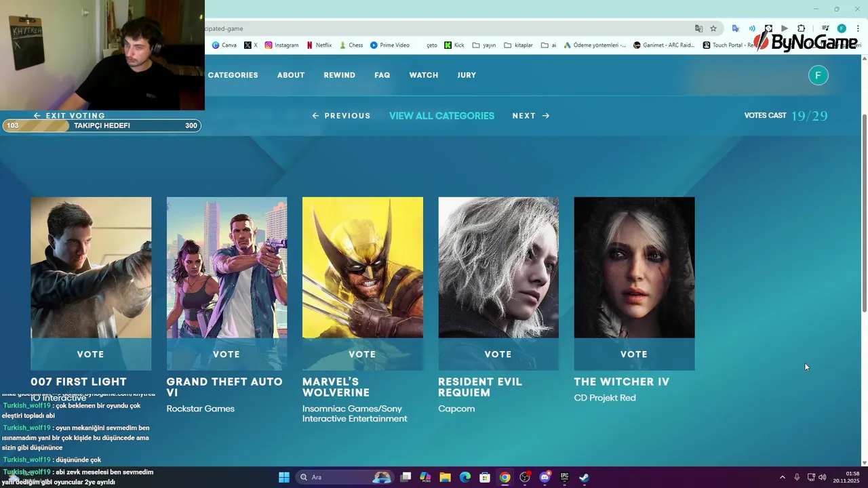Open the Windows Start menu
The width and height of the screenshot is (868, 488).
[x=284, y=477]
